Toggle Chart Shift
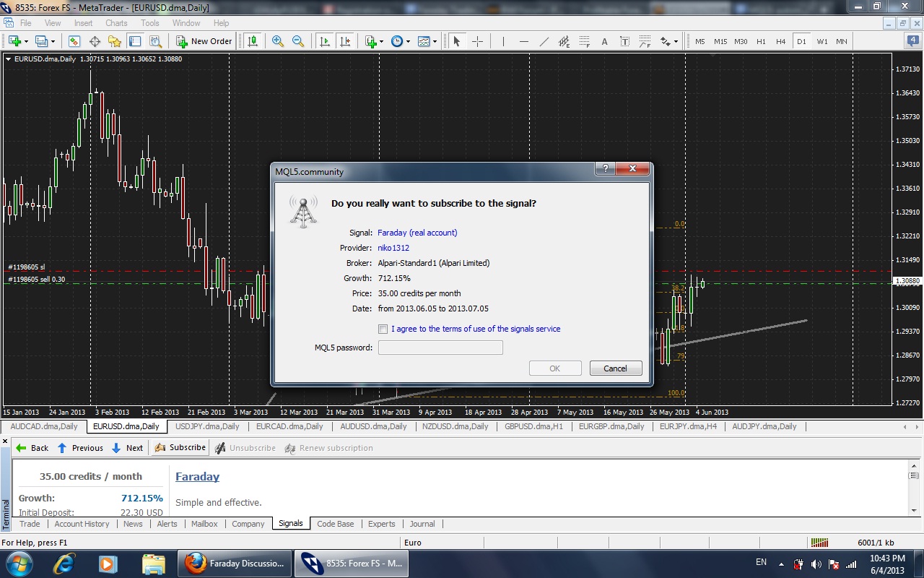The width and height of the screenshot is (924, 578). [x=345, y=41]
